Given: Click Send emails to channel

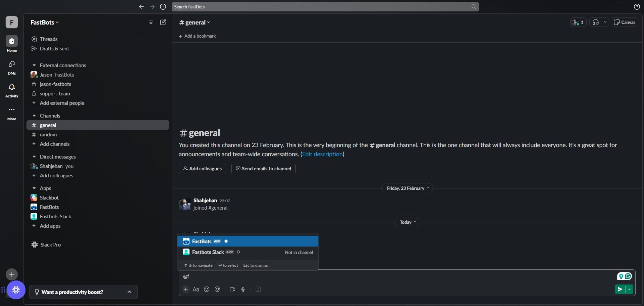Looking at the screenshot, I should [263, 169].
